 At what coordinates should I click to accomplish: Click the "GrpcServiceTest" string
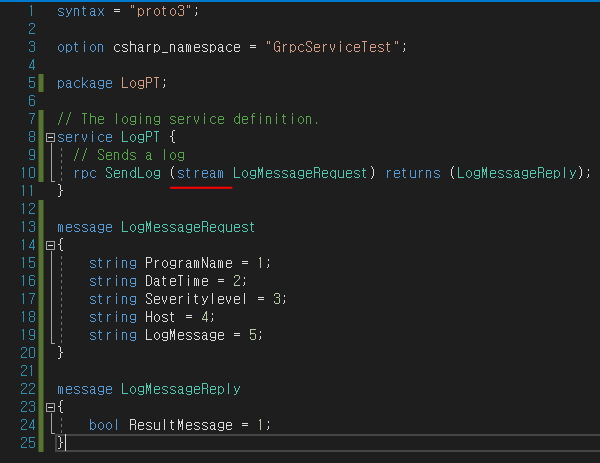tap(333, 47)
